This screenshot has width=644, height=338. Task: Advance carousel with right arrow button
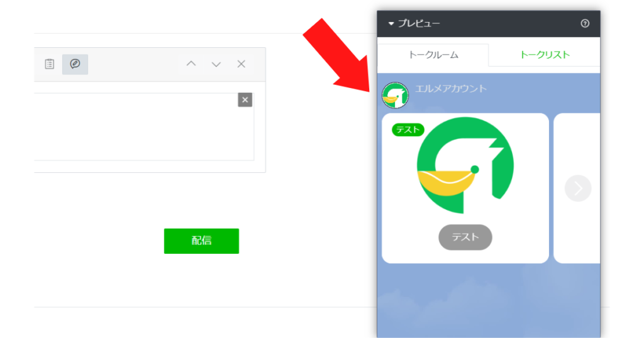pyautogui.click(x=578, y=188)
